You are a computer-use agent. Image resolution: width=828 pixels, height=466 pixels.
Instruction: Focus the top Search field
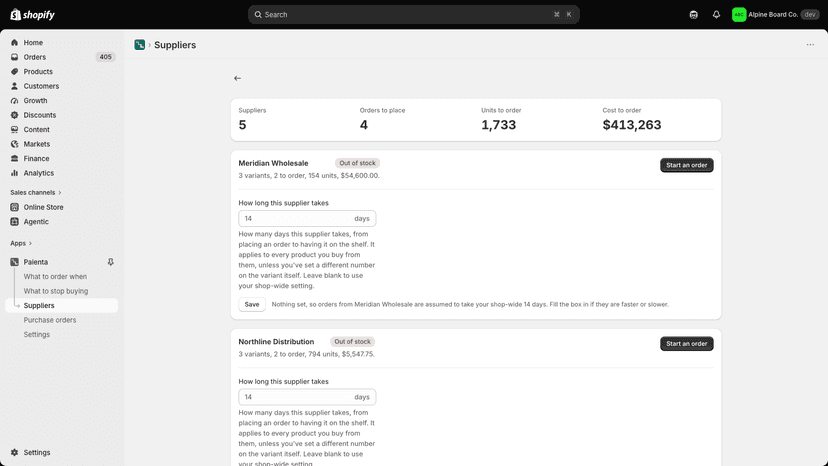[413, 15]
